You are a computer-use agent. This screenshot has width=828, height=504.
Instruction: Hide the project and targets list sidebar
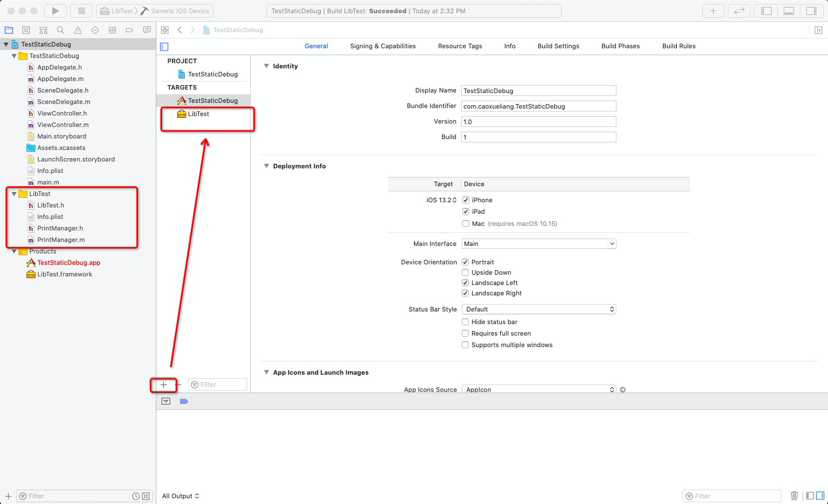[x=164, y=47]
